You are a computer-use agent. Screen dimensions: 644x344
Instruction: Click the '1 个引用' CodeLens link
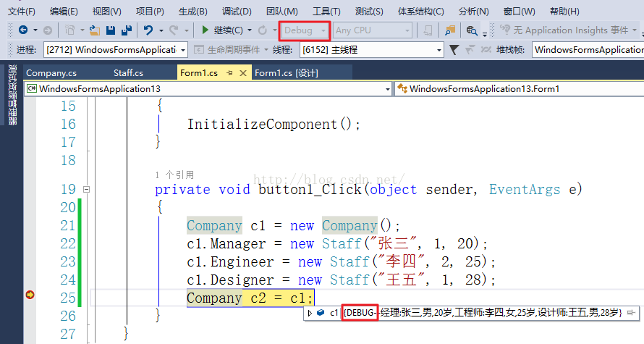point(174,175)
